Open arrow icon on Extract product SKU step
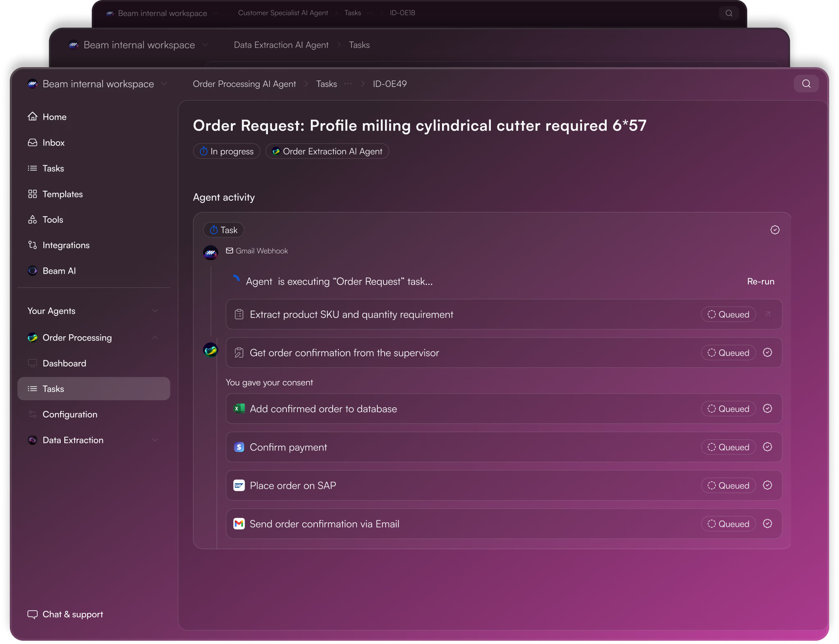Screen dimensions: 839x644 pyautogui.click(x=767, y=314)
